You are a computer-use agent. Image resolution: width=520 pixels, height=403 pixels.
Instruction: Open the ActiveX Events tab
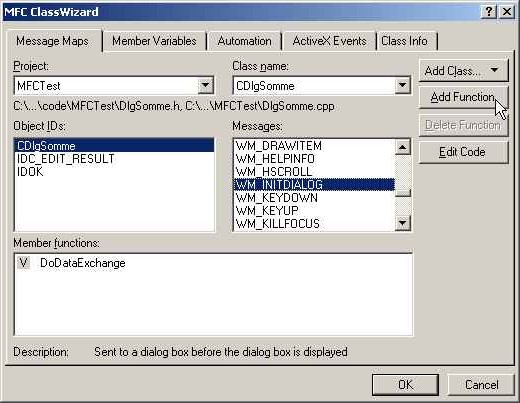(x=329, y=41)
